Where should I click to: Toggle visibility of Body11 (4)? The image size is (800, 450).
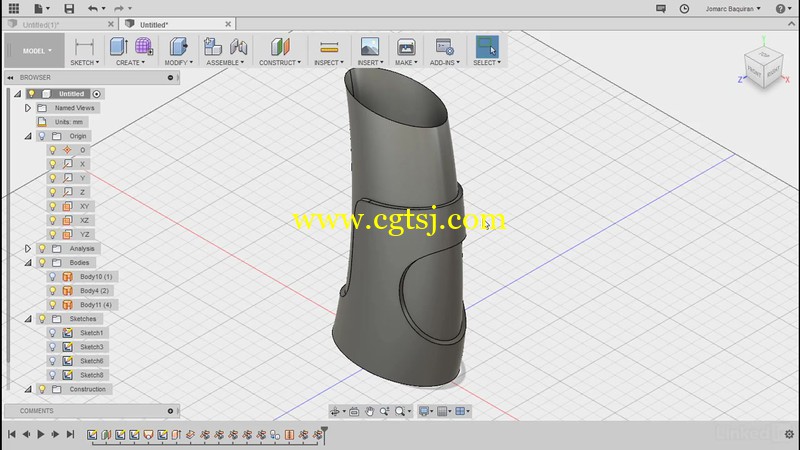pos(52,305)
